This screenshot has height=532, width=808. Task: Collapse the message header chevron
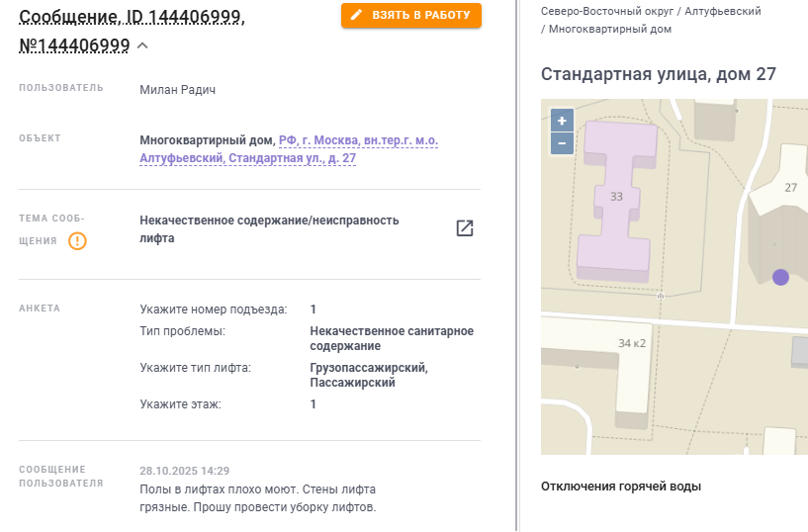tap(142, 45)
